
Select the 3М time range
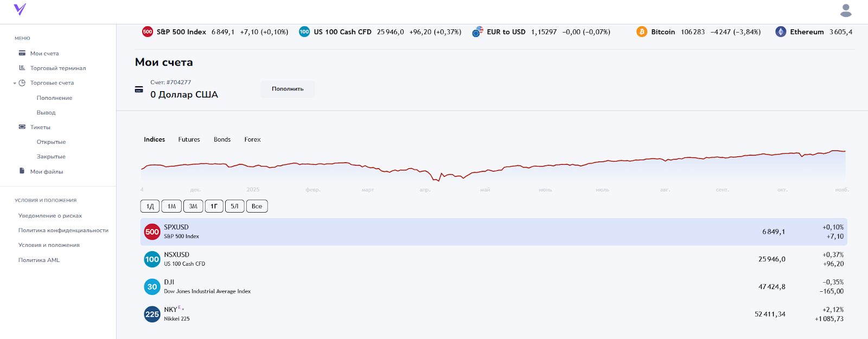[193, 206]
